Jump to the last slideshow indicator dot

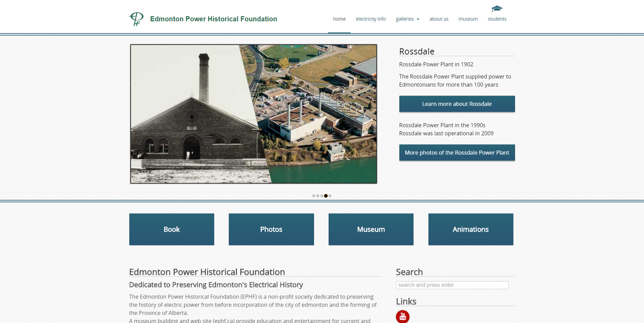coord(330,196)
